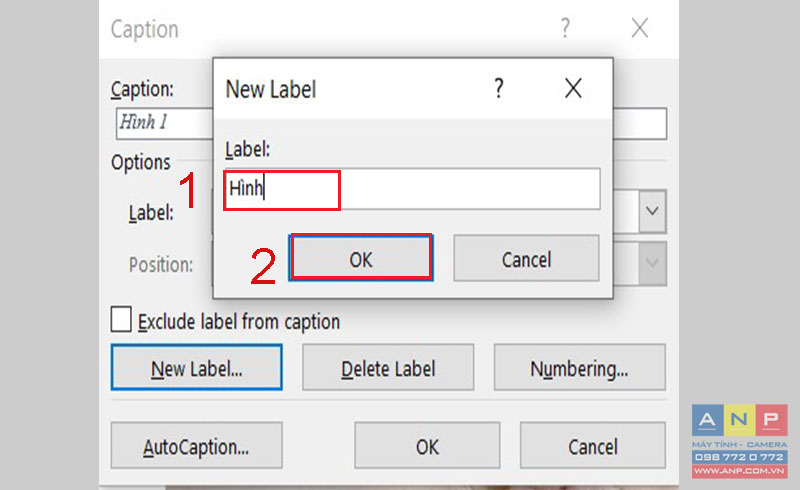
Task: Focus the Label text field containing Hình
Action: 412,189
